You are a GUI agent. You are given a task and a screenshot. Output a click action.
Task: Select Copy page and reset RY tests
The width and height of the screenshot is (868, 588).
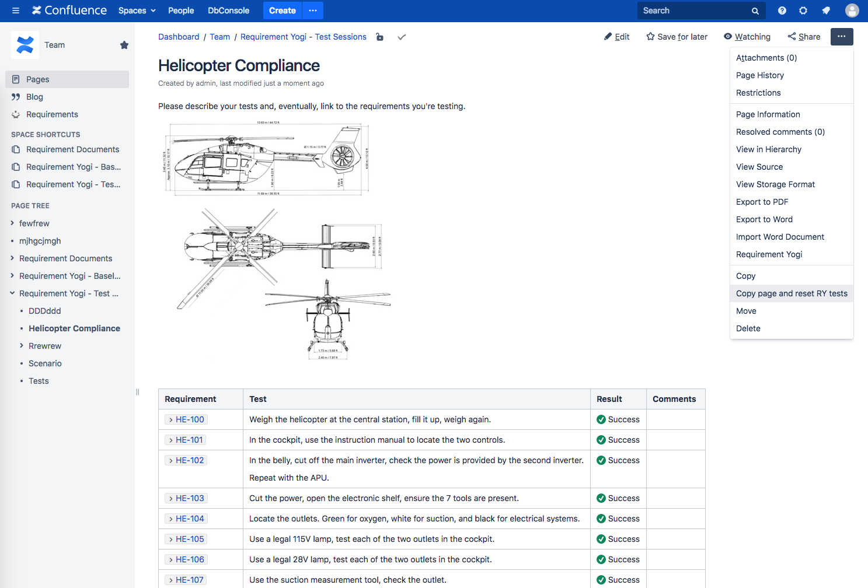click(791, 293)
